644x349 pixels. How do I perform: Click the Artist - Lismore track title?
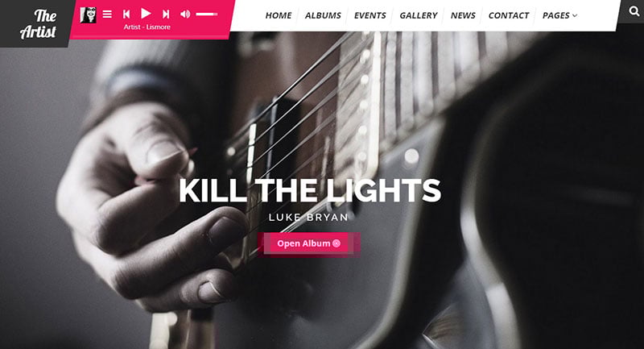point(147,27)
